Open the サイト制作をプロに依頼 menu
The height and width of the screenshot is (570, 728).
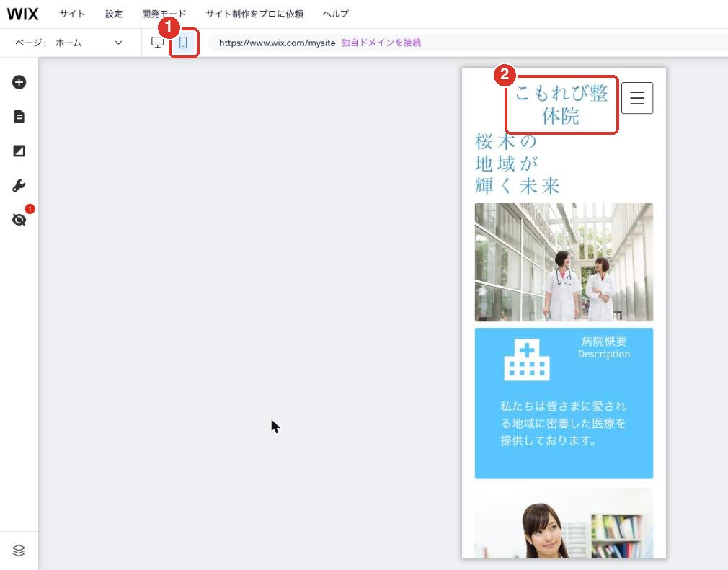[x=254, y=14]
